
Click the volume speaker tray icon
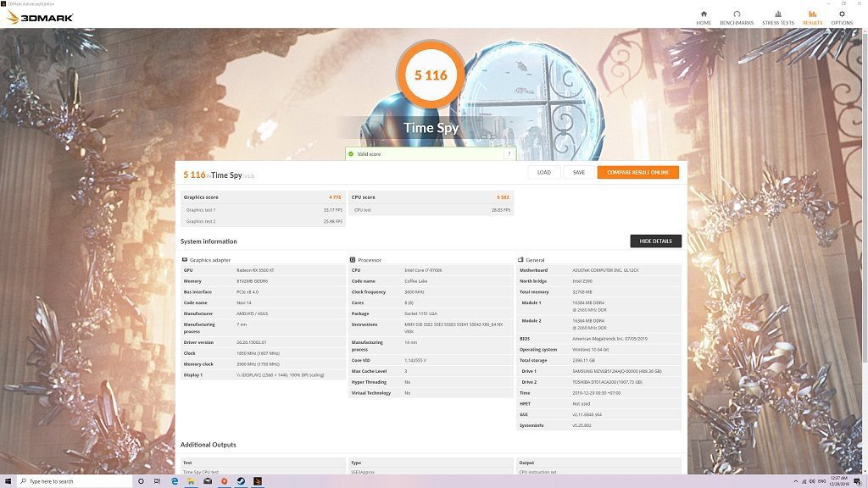tap(812, 481)
